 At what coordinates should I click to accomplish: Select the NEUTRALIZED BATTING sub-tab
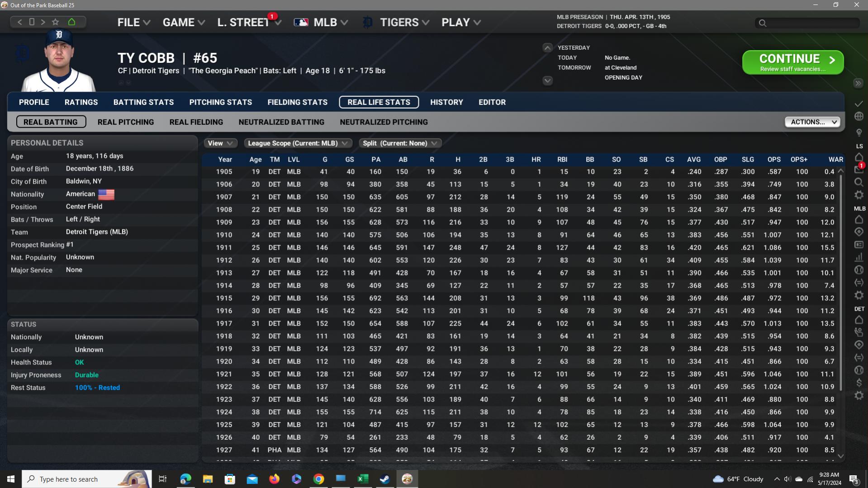point(281,122)
